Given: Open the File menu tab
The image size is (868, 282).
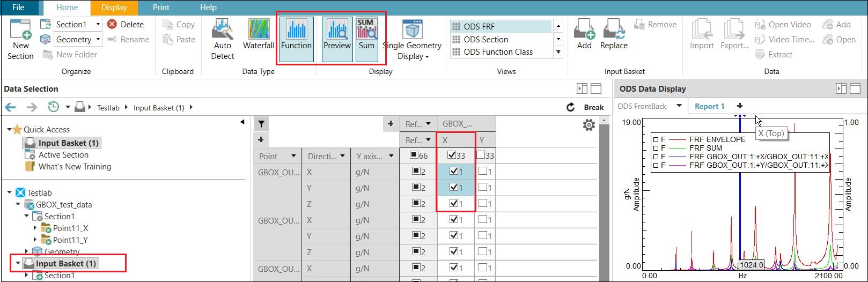Looking at the screenshot, I should pos(18,8).
